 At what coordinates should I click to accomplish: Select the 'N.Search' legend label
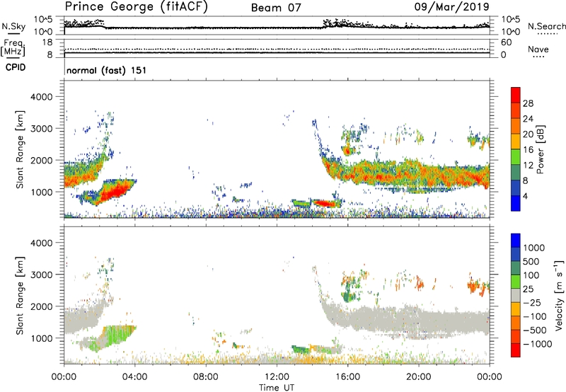pyautogui.click(x=546, y=26)
